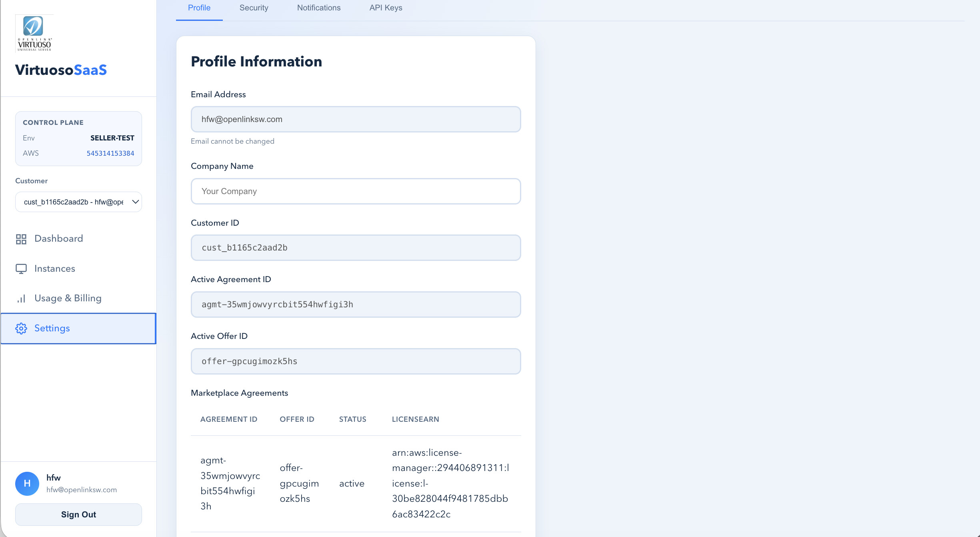
Task: Click the SELLER-TEST environment value
Action: click(x=112, y=138)
